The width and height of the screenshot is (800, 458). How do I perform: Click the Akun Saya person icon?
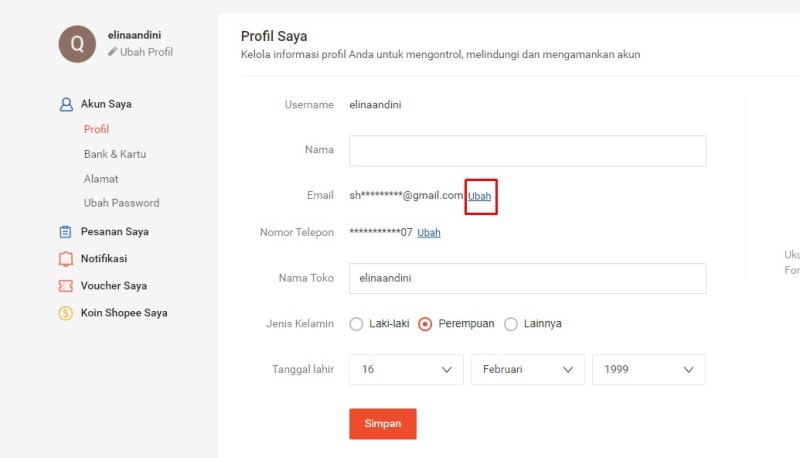(x=66, y=105)
